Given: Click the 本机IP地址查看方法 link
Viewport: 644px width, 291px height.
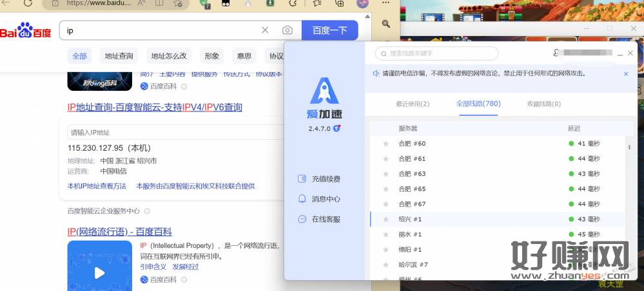Looking at the screenshot, I should point(97,186).
